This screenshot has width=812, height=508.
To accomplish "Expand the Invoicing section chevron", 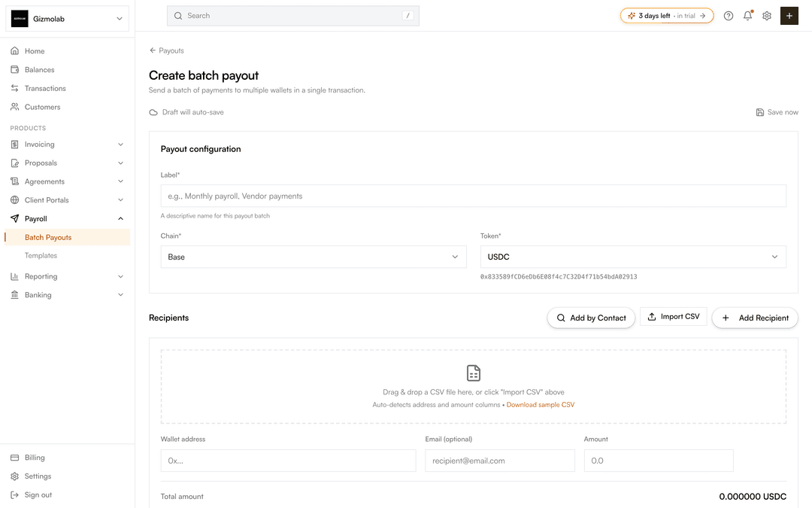I will pos(120,144).
